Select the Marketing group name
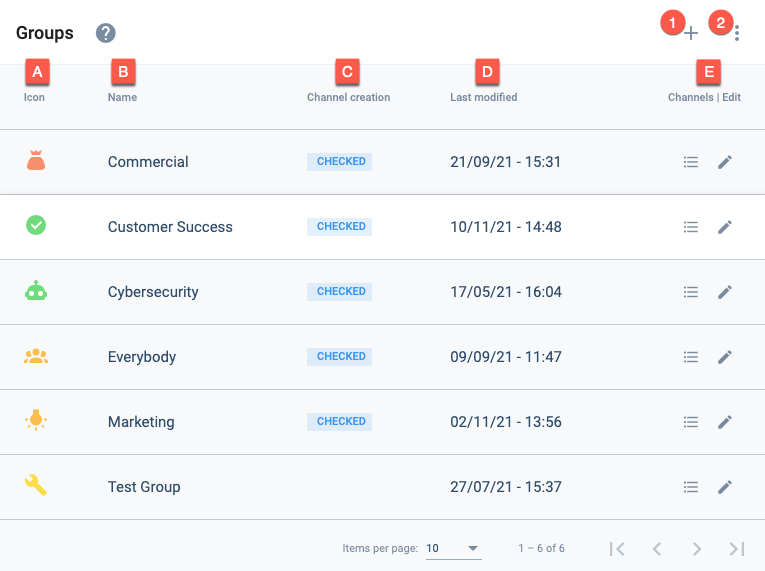Viewport: 765px width, 571px height. [x=141, y=422]
